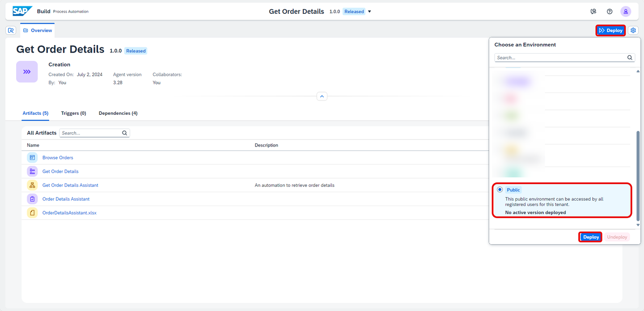The image size is (644, 311).
Task: Click the Browse Orders artifact icon
Action: point(32,158)
